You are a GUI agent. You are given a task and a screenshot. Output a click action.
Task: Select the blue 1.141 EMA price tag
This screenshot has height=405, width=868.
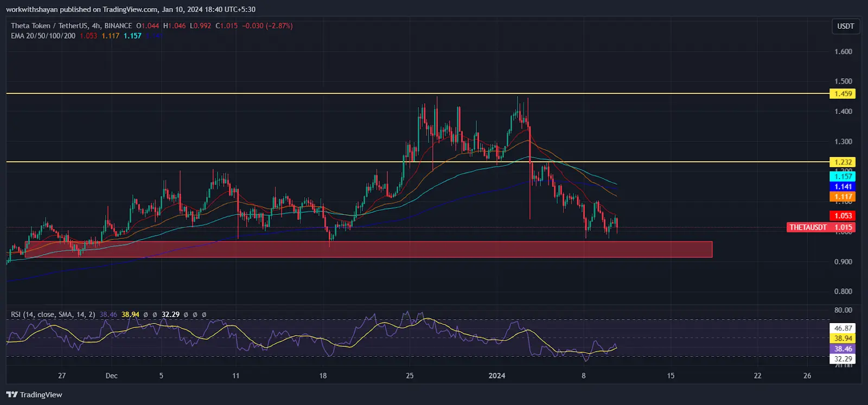843,187
